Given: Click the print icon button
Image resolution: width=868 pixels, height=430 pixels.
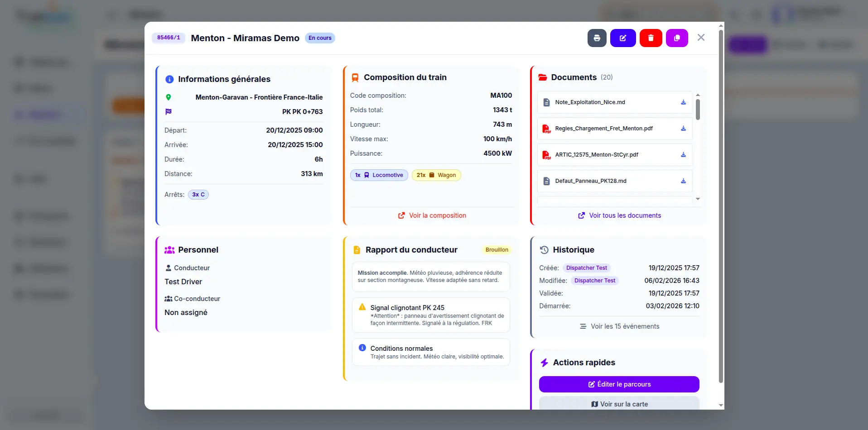Looking at the screenshot, I should (x=597, y=38).
